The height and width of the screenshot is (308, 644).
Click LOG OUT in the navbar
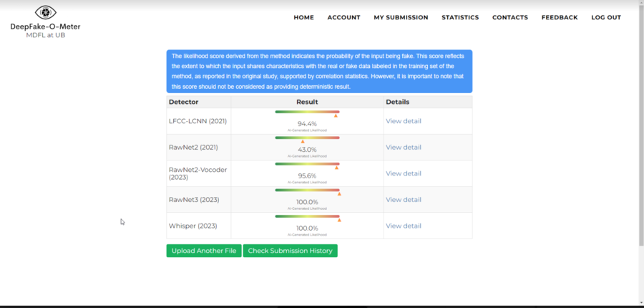click(606, 17)
